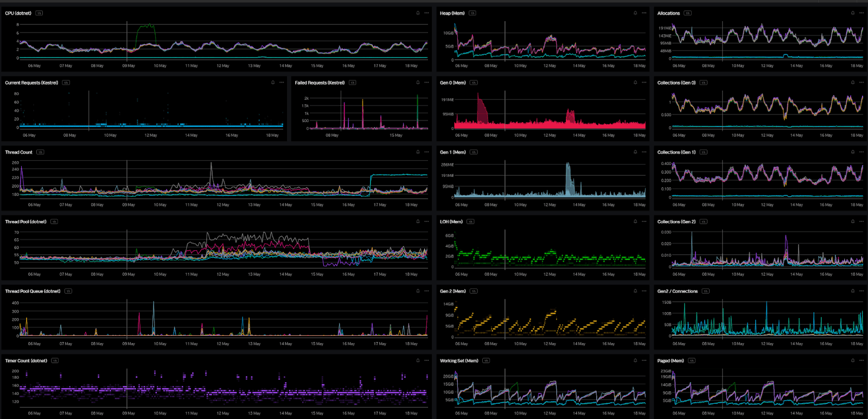
Task: Click the 'Collections (Gen 0)' panel title
Action: pos(676,82)
